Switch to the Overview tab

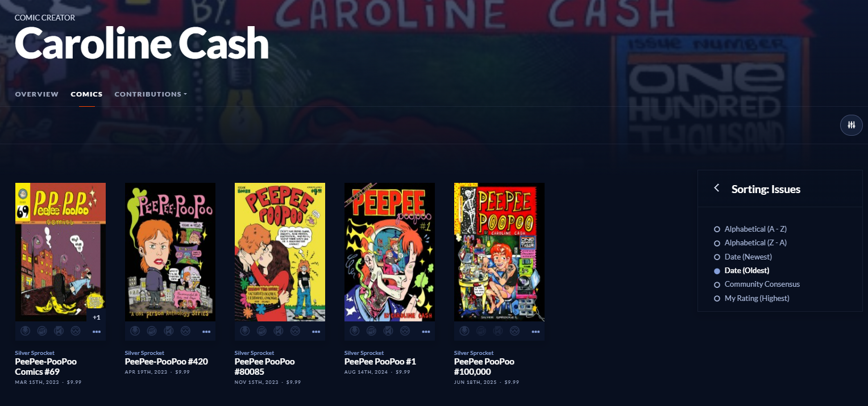coord(37,94)
